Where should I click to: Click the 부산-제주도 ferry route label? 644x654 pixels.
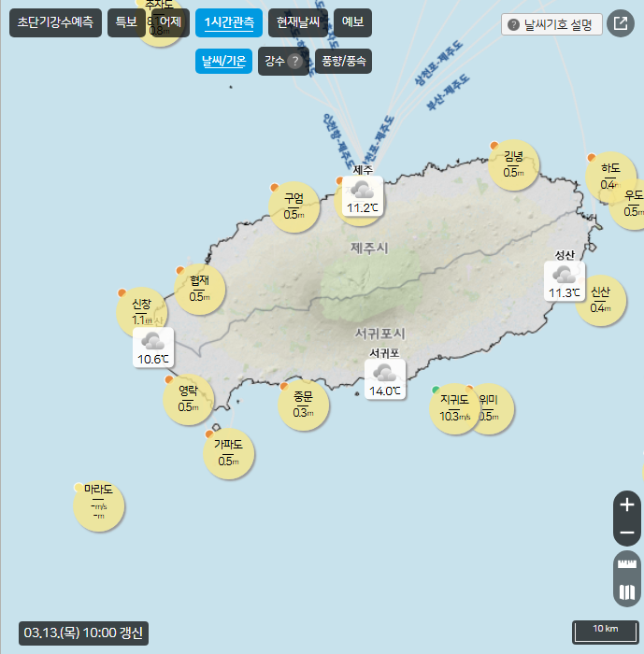point(448,92)
